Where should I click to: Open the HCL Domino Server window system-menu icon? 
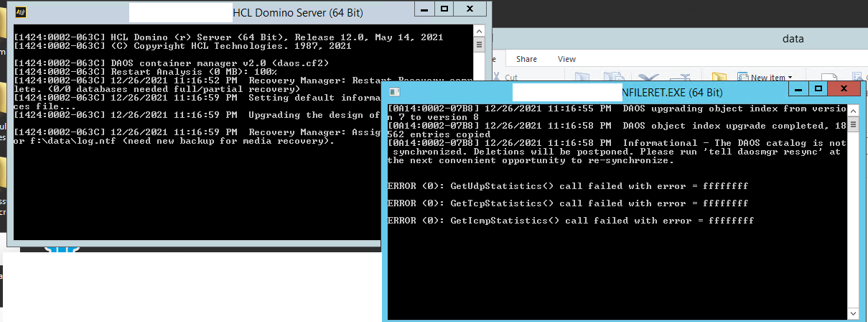22,12
